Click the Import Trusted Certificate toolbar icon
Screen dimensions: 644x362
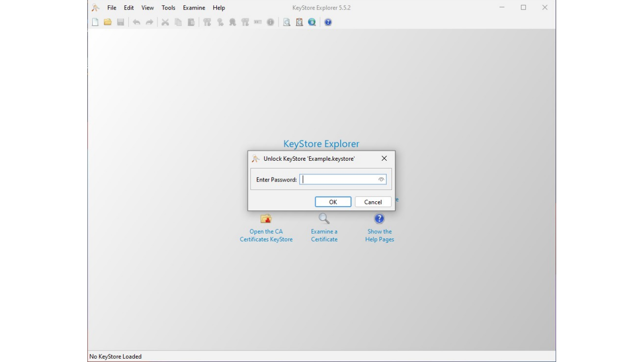coord(232,22)
